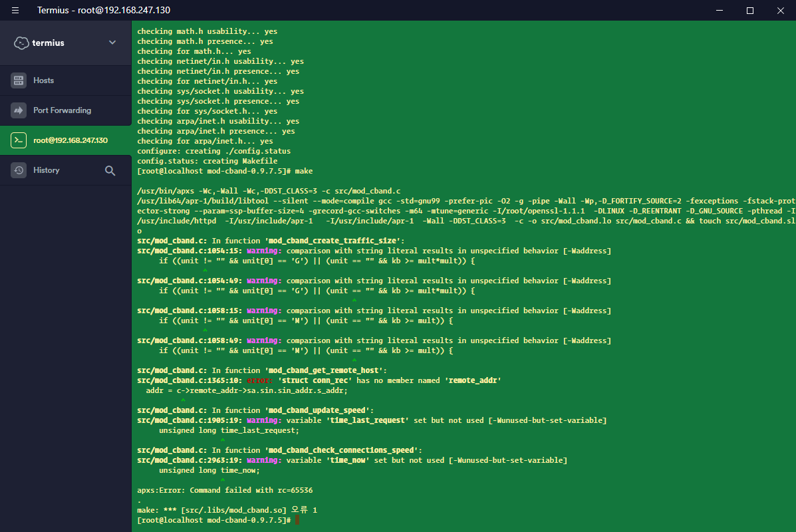Click the 'termius' brand name text
This screenshot has height=532, width=796.
49,43
